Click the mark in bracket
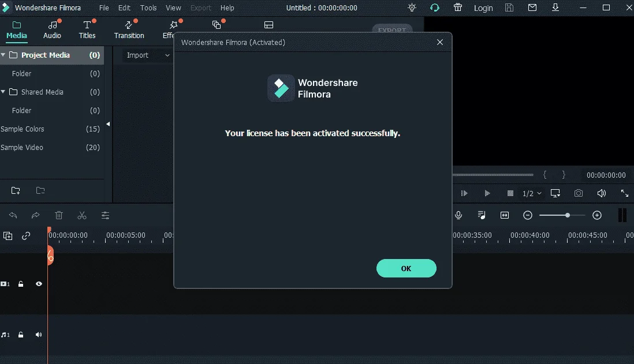 (x=545, y=175)
